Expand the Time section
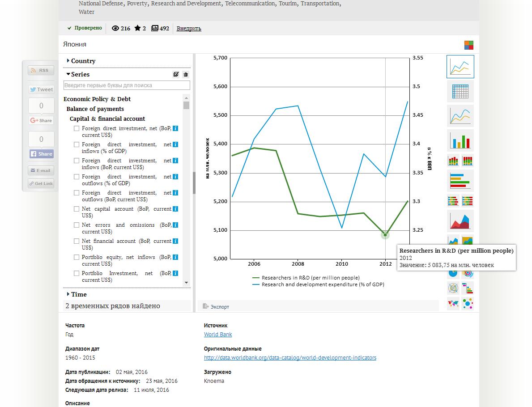 [78, 294]
